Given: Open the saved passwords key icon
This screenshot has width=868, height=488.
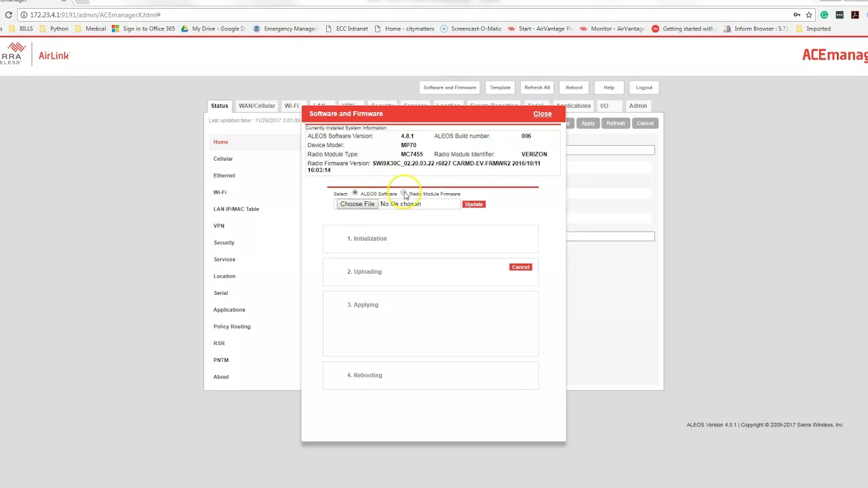Looking at the screenshot, I should [x=797, y=15].
